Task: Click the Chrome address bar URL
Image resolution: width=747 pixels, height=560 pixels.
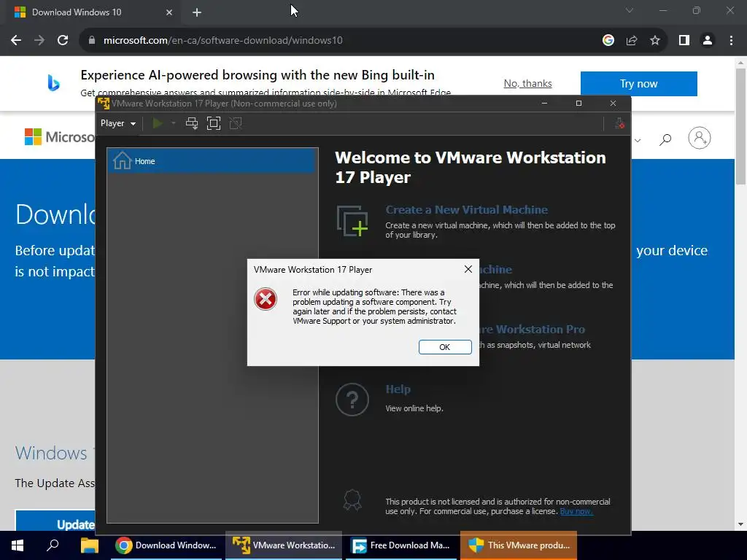Action: (x=223, y=41)
